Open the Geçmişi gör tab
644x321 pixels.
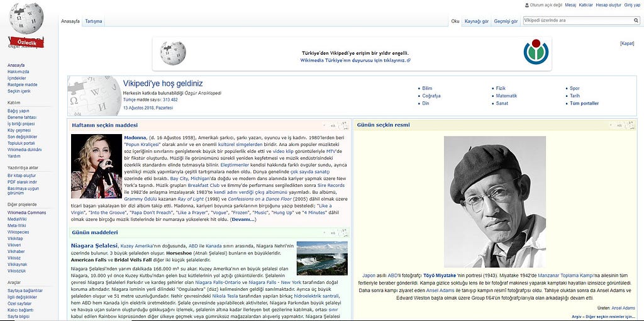click(x=506, y=21)
